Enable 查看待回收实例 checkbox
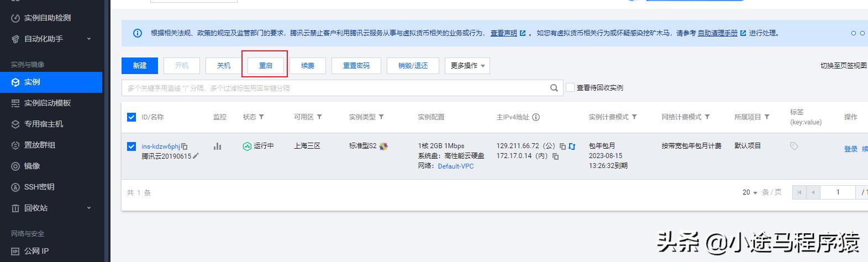Viewport: 868px width, 262px height. [x=570, y=87]
